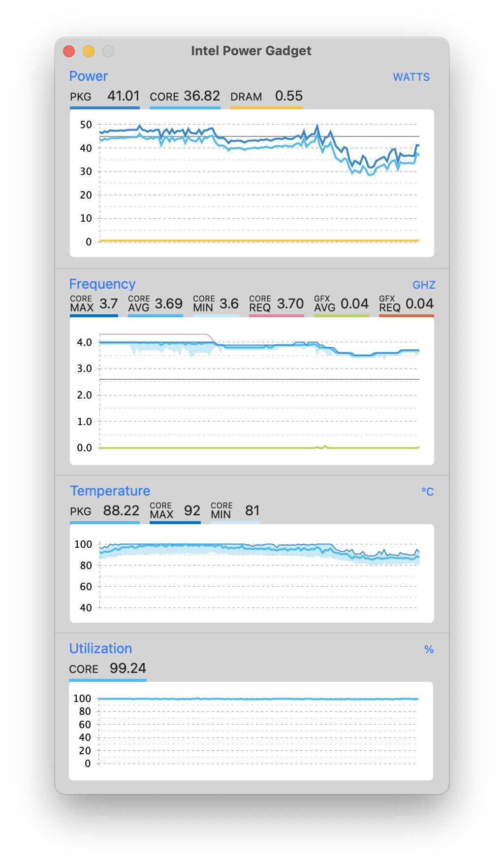
Task: Click the Temperature section heading
Action: 110,491
